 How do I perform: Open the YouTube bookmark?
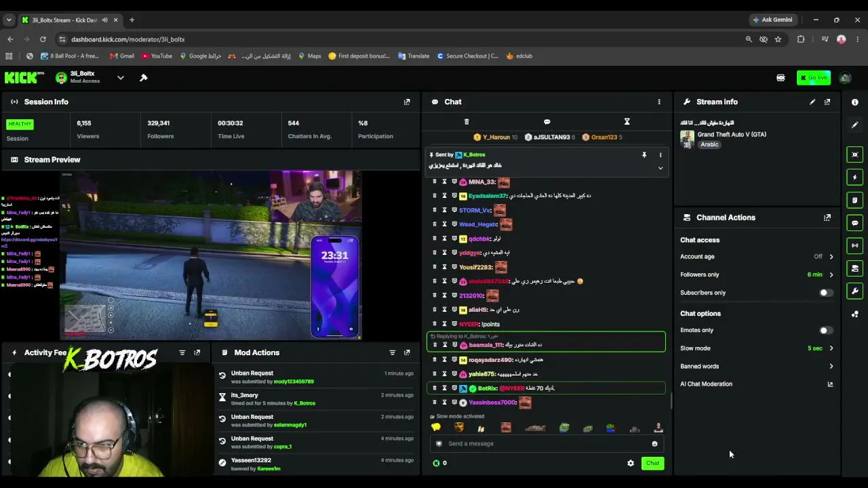pyautogui.click(x=157, y=56)
